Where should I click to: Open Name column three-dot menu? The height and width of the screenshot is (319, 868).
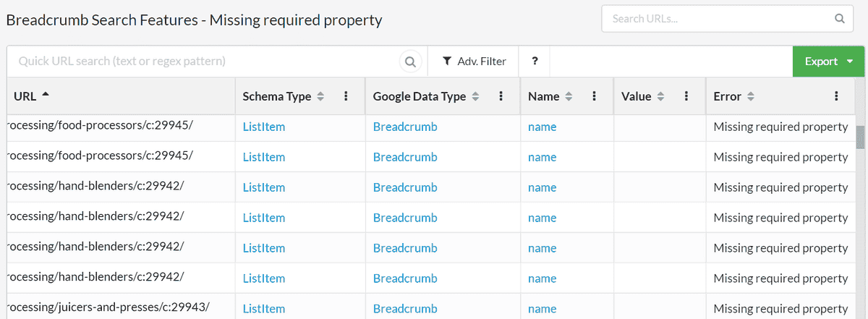(594, 96)
